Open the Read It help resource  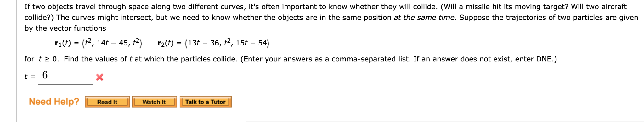click(x=107, y=102)
